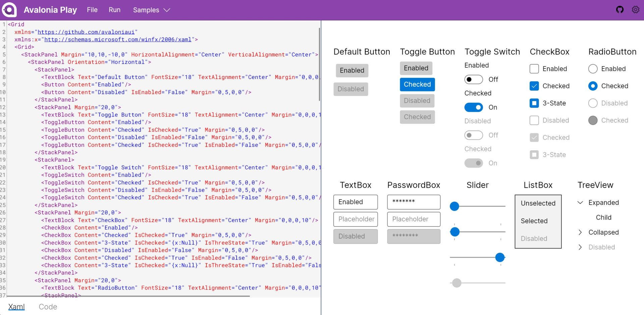644x315 pixels.
Task: Click the Avalonia Play logo
Action: coord(9,10)
